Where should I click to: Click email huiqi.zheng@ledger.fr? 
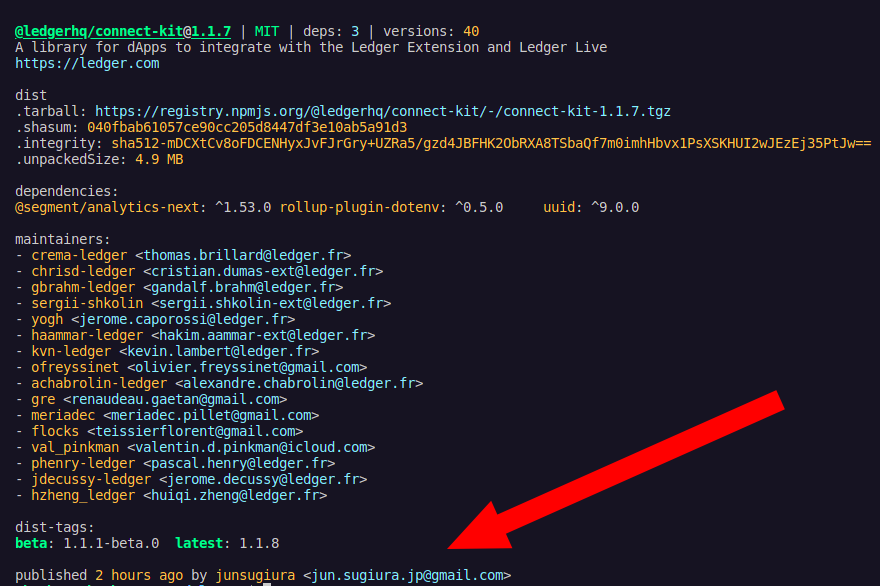tap(235, 495)
